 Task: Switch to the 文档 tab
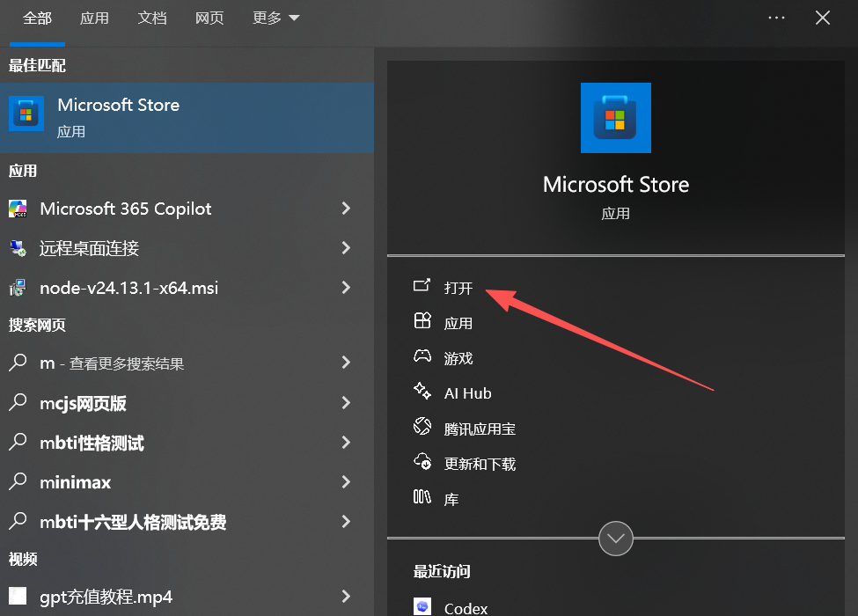152,18
